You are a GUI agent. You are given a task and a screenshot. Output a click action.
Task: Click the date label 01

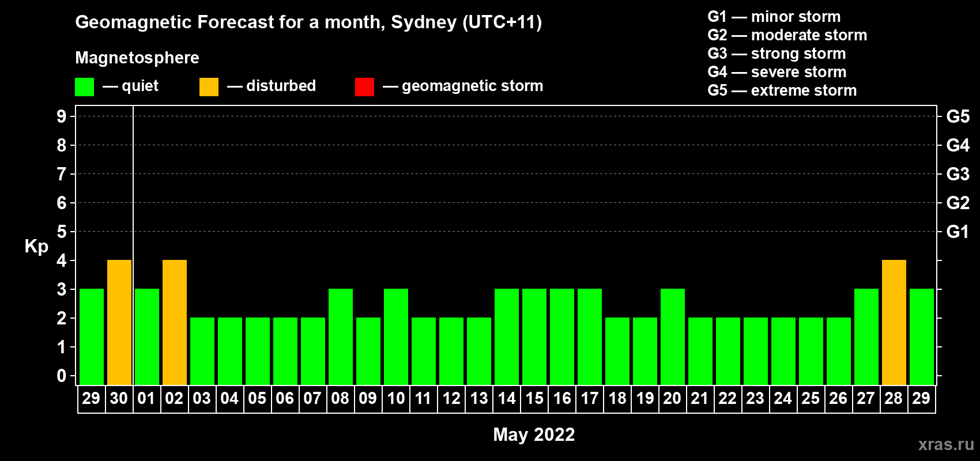click(146, 398)
